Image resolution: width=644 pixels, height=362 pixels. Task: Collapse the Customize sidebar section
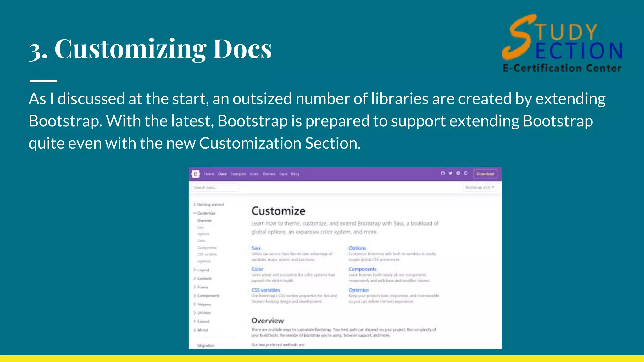coord(204,213)
